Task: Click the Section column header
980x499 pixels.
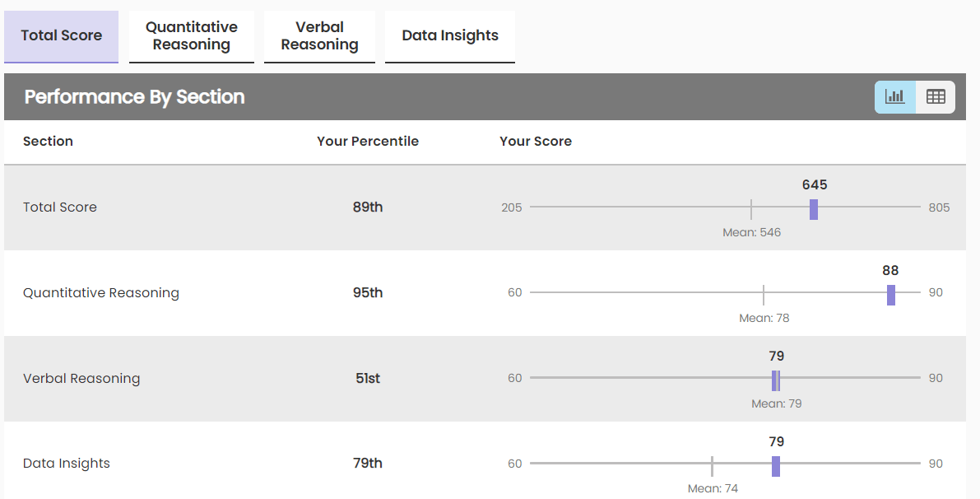Action: click(x=48, y=142)
